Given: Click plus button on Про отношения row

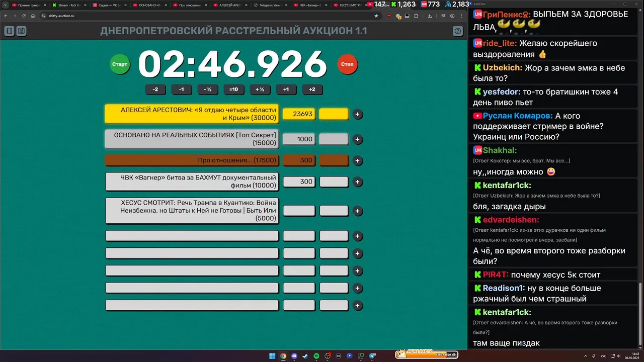Looking at the screenshot, I should pos(358,161).
